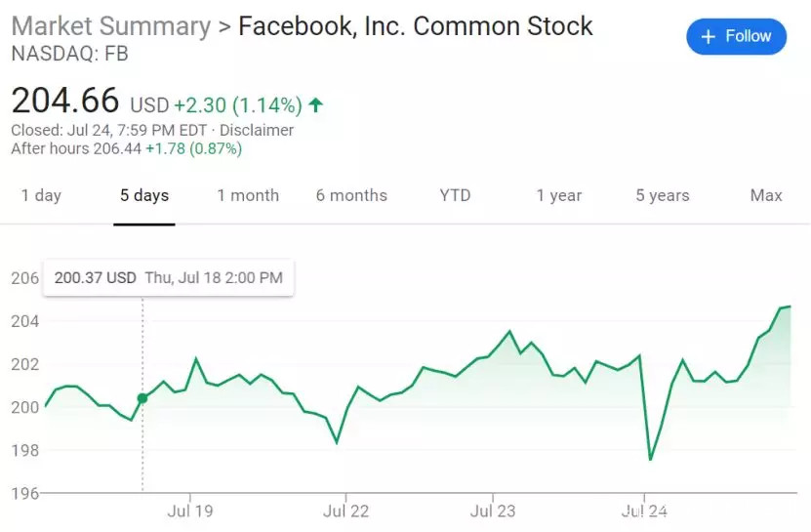This screenshot has height=532, width=811.
Task: Show the 6 months range
Action: pos(351,195)
